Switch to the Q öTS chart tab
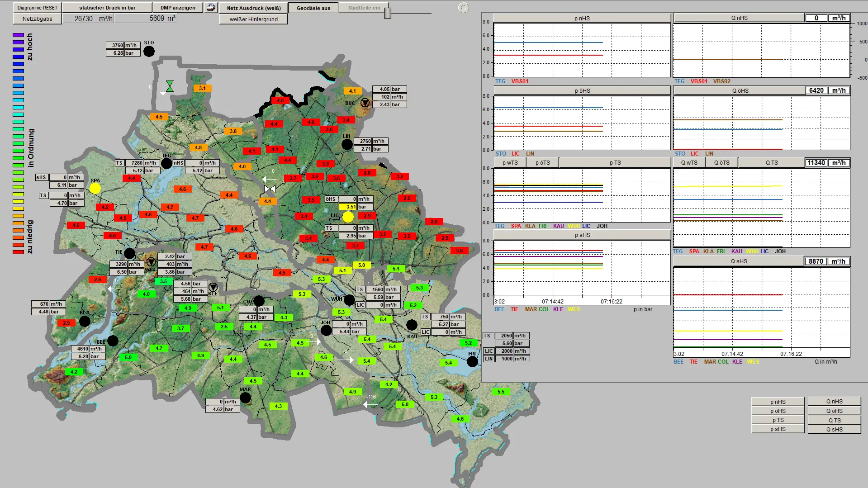 (x=722, y=163)
